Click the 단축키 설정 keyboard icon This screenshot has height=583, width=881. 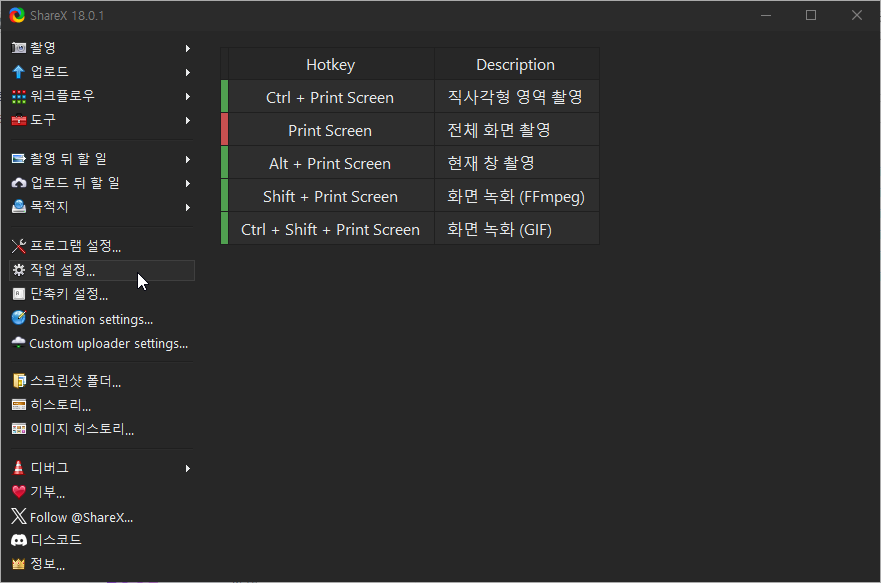pos(19,294)
